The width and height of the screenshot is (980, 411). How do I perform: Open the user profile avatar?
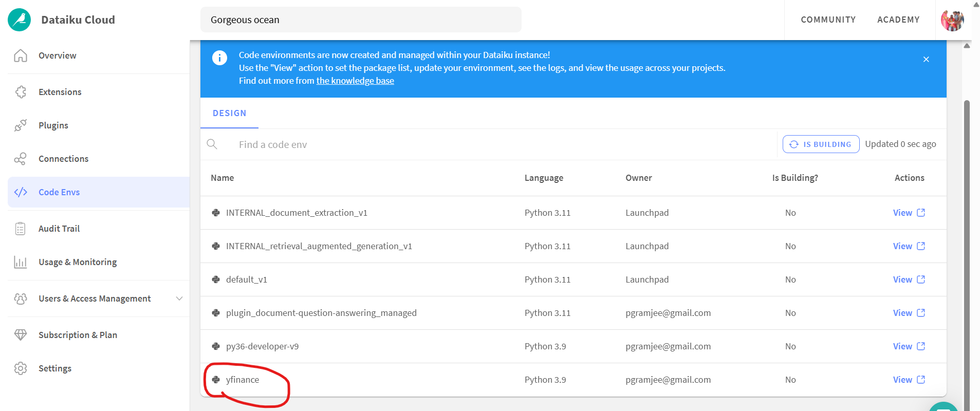[x=952, y=20]
